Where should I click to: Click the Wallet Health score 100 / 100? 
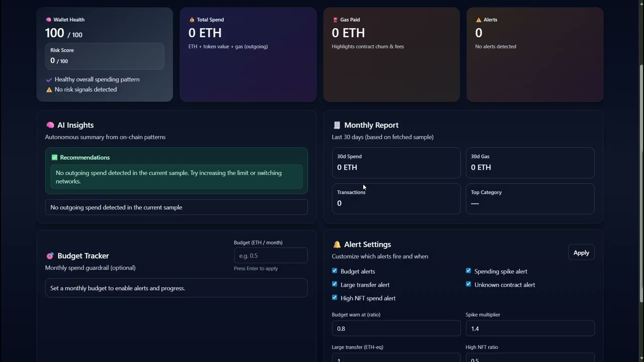coord(63,33)
